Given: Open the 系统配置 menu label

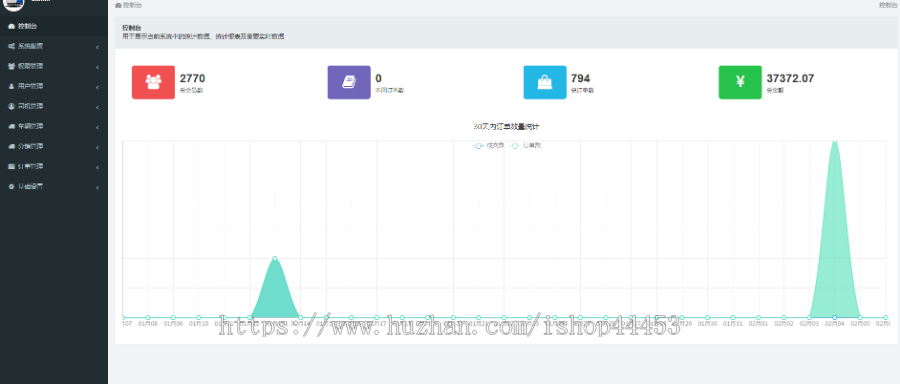Looking at the screenshot, I should coord(30,46).
